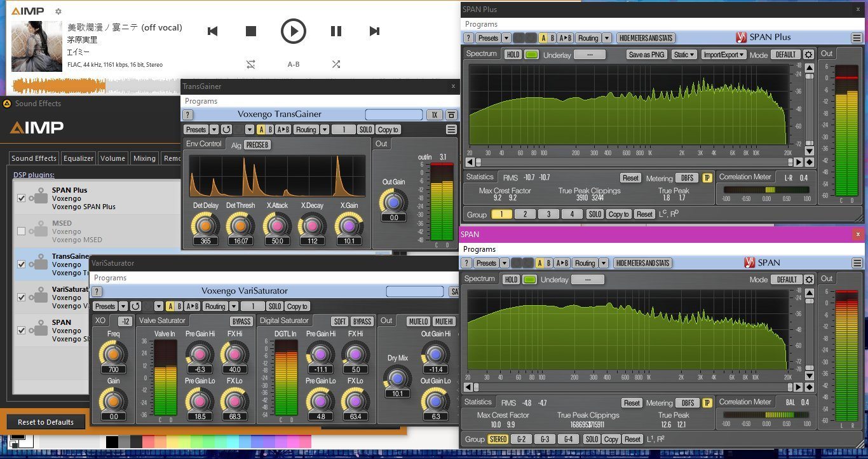Toggle TransGainer SOLO button
The image size is (868, 459).
click(365, 130)
